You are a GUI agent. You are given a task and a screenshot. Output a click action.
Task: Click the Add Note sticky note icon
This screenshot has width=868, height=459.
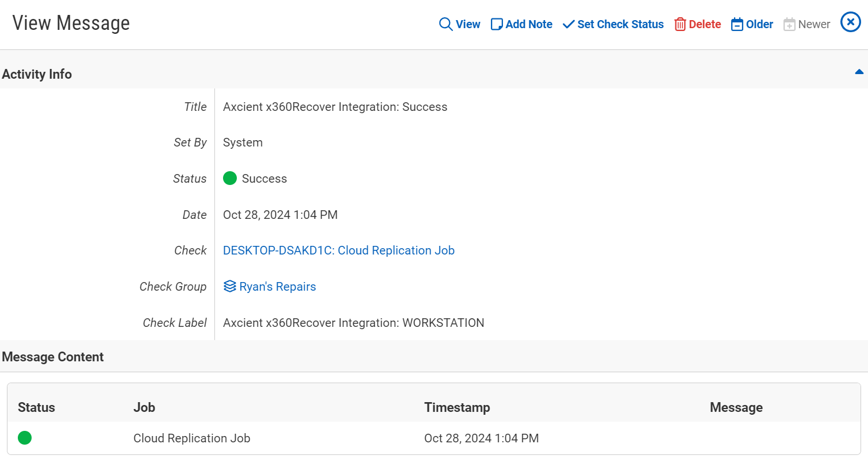(x=497, y=24)
